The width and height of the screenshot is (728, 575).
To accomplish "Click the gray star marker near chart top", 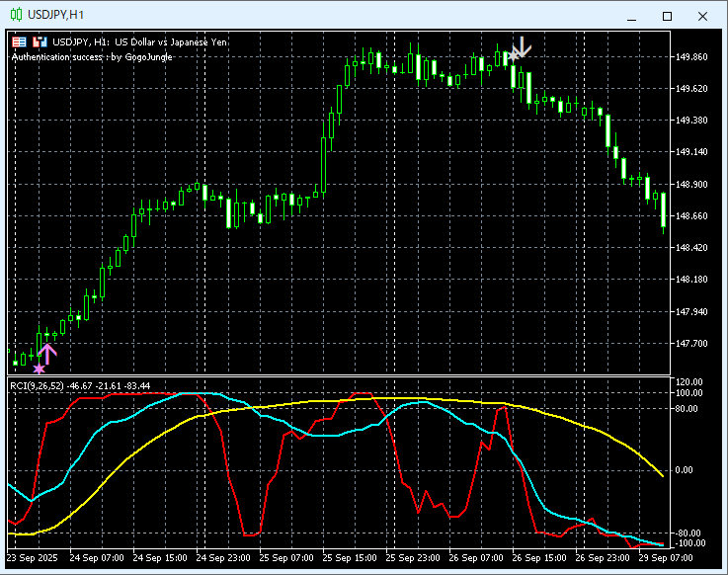I will 511,57.
